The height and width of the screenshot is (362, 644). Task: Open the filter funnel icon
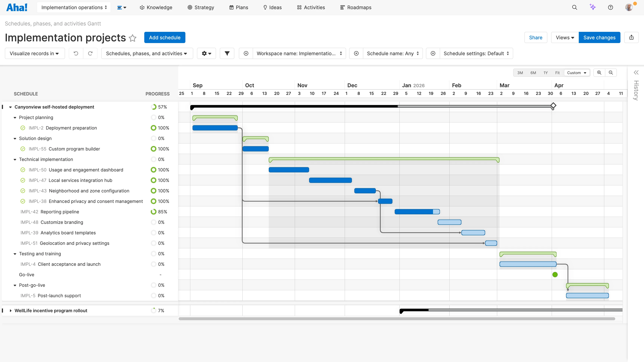(227, 53)
